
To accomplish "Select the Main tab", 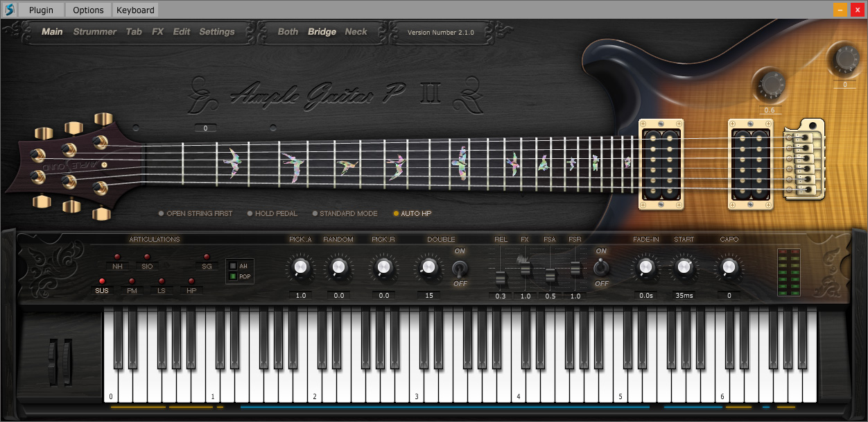I will click(52, 32).
